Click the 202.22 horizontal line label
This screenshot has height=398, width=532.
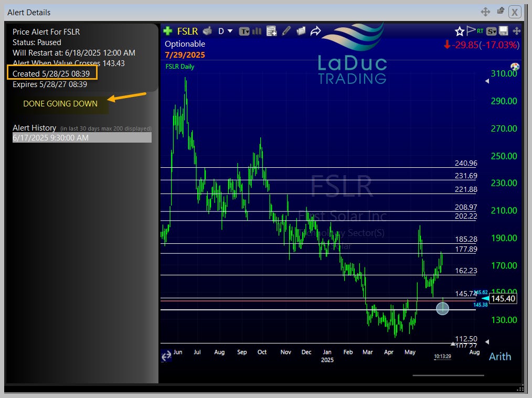(466, 216)
